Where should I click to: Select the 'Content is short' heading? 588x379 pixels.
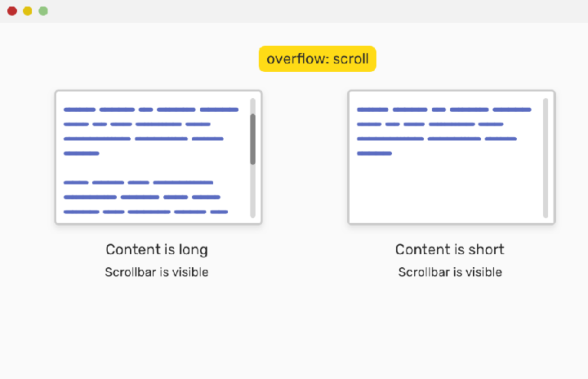pyautogui.click(x=449, y=250)
